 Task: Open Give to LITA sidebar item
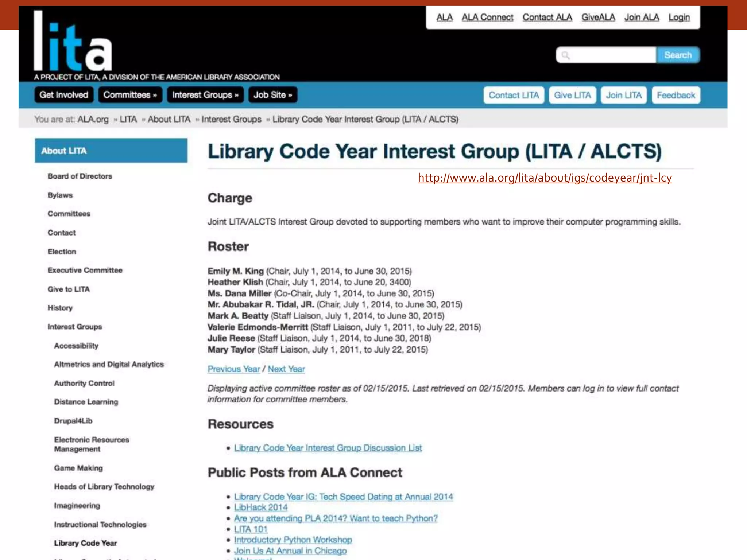(69, 289)
